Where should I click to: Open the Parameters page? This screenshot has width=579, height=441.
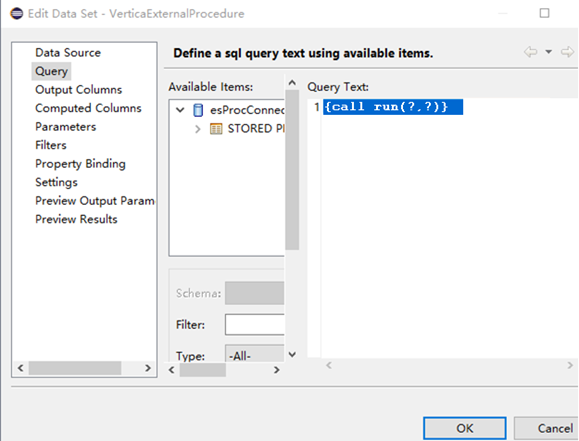pos(65,127)
